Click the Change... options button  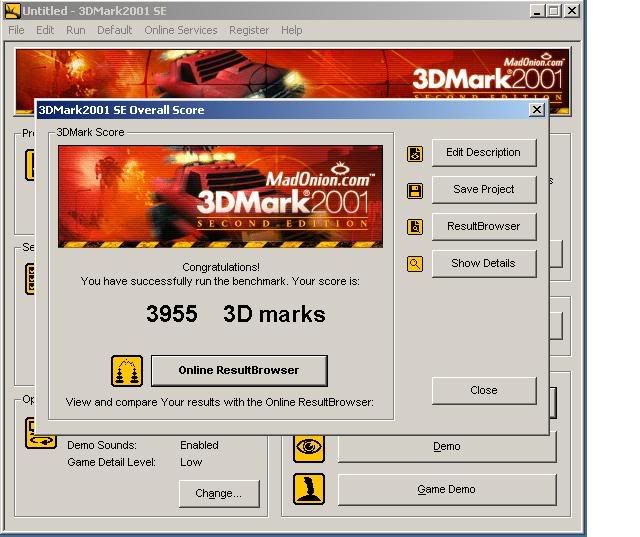point(219,494)
